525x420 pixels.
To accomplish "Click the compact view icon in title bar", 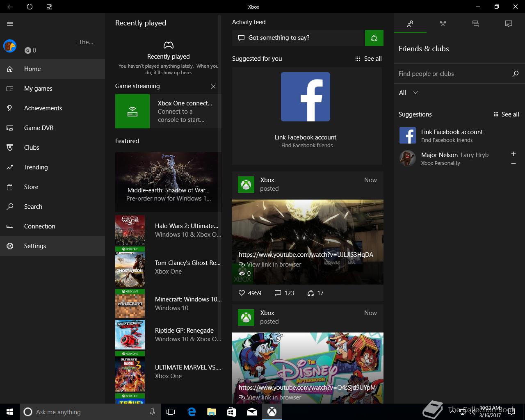I will click(49, 7).
